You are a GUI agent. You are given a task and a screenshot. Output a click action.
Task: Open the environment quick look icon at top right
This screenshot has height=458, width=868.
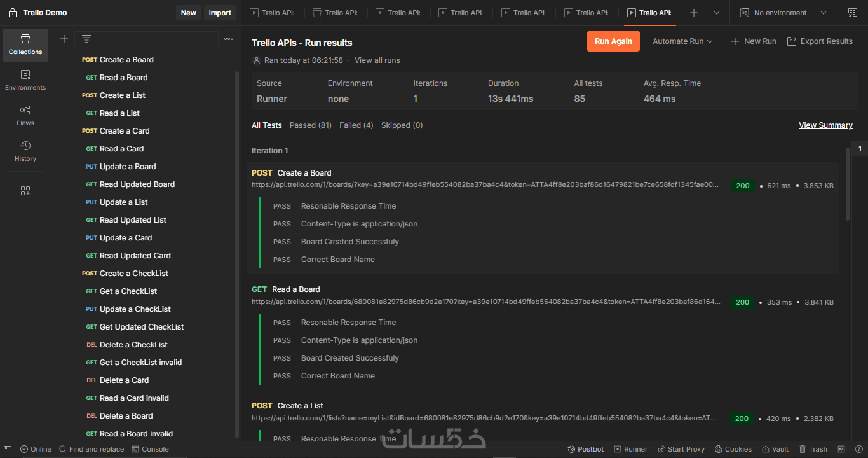(853, 13)
